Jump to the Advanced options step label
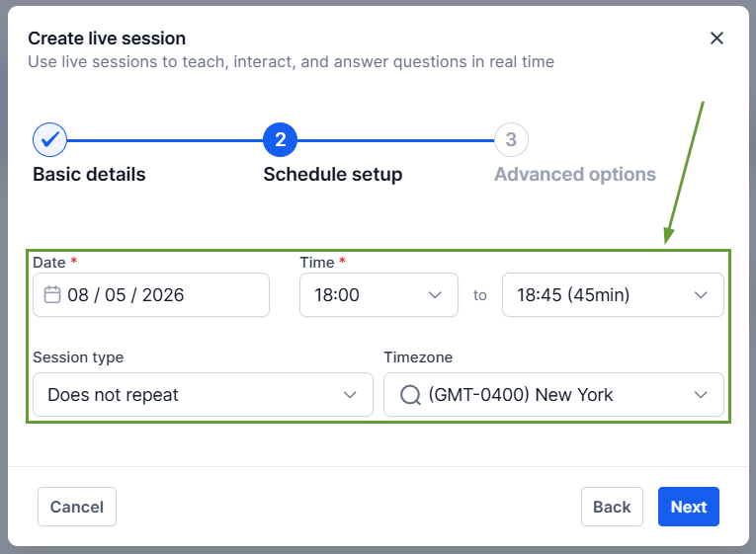This screenshot has width=756, height=554. tap(575, 175)
